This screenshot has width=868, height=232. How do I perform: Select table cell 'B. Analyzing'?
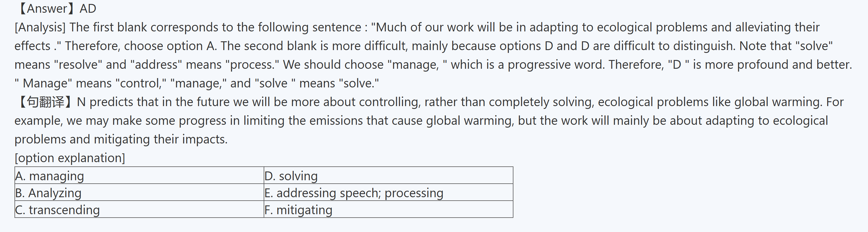(x=48, y=193)
